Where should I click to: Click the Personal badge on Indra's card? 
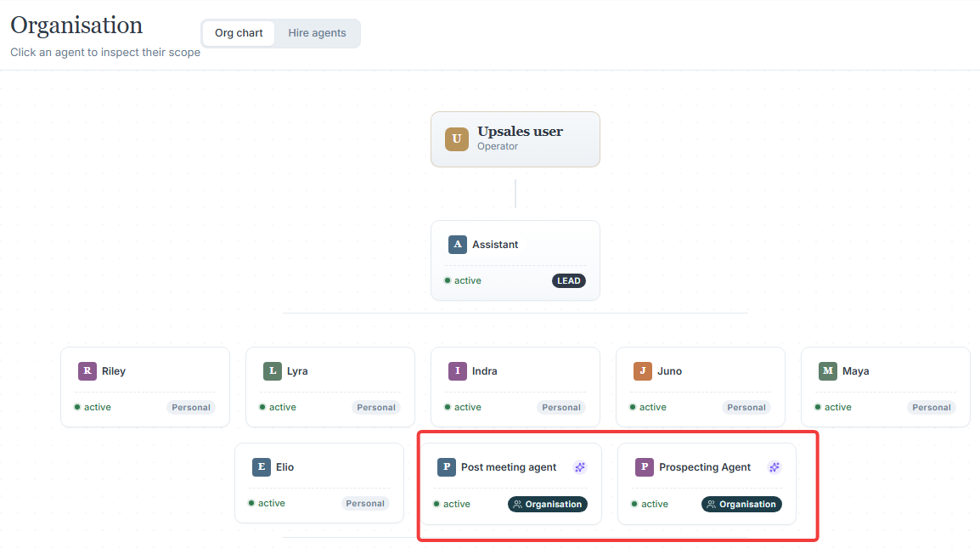(x=561, y=407)
